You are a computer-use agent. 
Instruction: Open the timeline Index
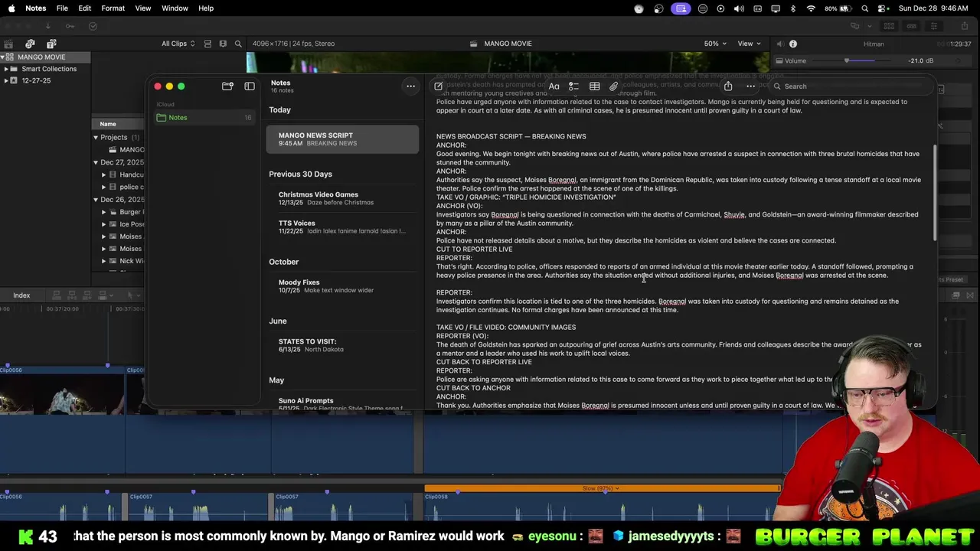coord(21,295)
